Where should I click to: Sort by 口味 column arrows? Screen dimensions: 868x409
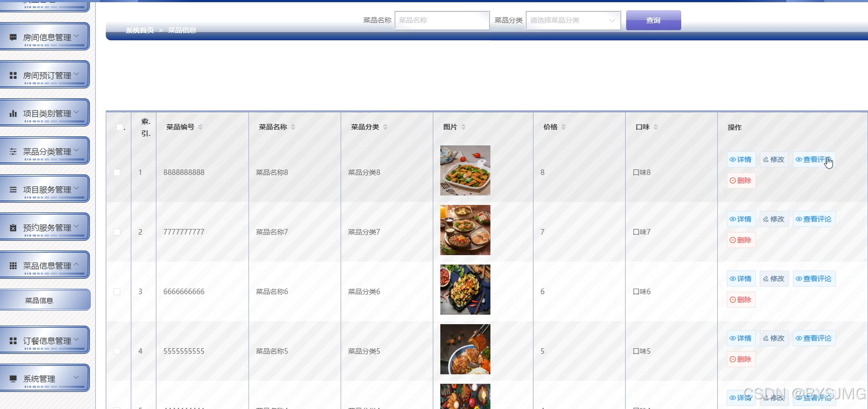click(x=656, y=127)
